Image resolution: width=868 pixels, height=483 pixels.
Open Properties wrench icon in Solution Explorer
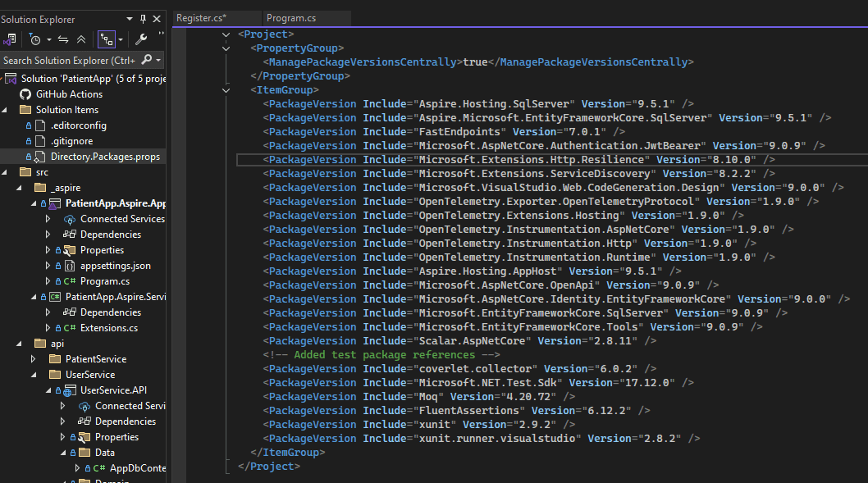(x=140, y=39)
